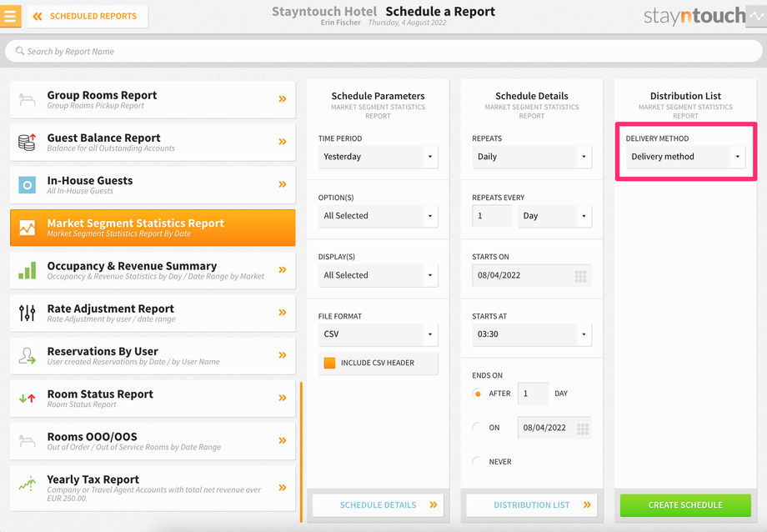Click the Occupancy & Revenue bar chart icon
Viewport: 767px width, 532px height.
27,270
